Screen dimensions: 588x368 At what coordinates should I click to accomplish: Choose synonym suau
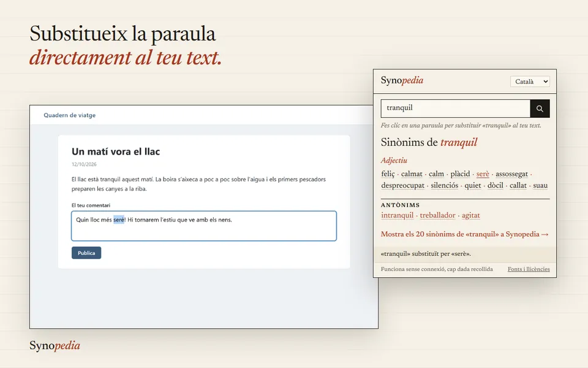(540, 185)
